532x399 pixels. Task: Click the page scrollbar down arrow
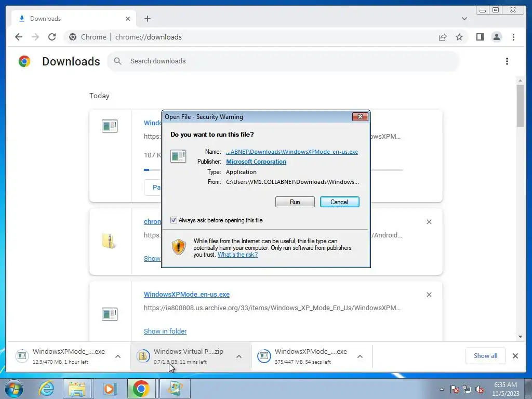coord(520,337)
